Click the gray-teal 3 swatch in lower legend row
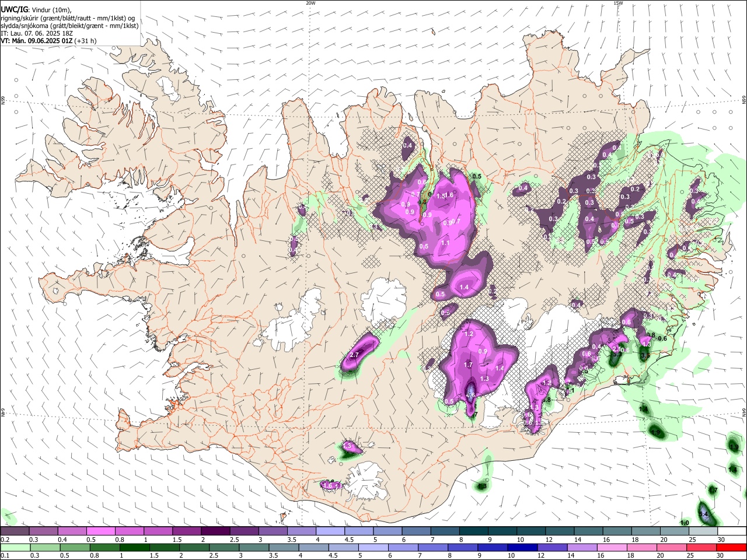The image size is (747, 560). pos(254,548)
